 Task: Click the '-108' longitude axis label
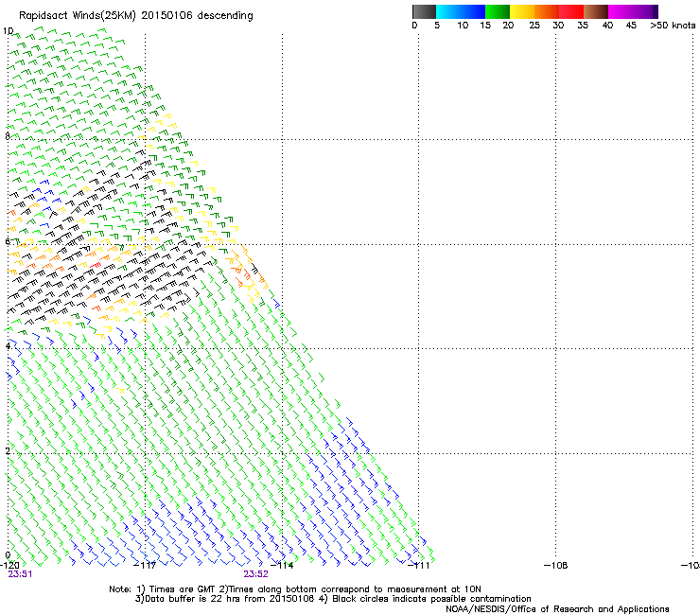pos(556,566)
